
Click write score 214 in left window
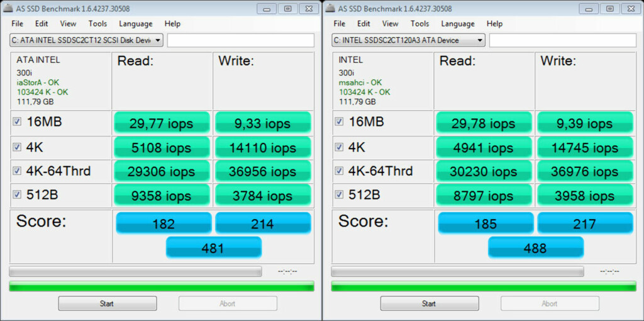pyautogui.click(x=263, y=223)
